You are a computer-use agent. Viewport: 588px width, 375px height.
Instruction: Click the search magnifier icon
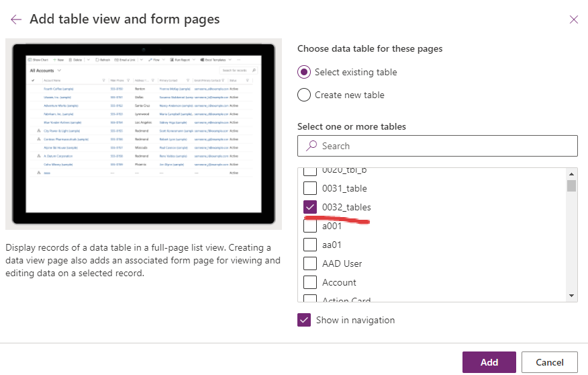311,146
